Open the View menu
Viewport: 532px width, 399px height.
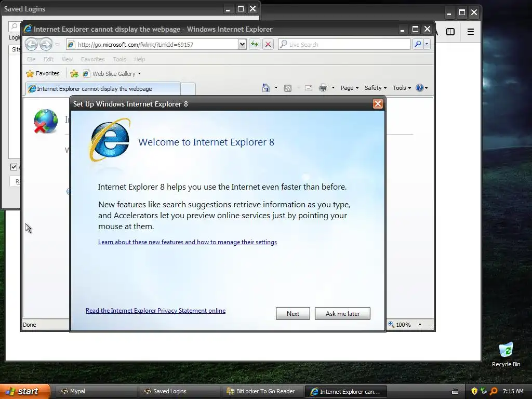67,59
